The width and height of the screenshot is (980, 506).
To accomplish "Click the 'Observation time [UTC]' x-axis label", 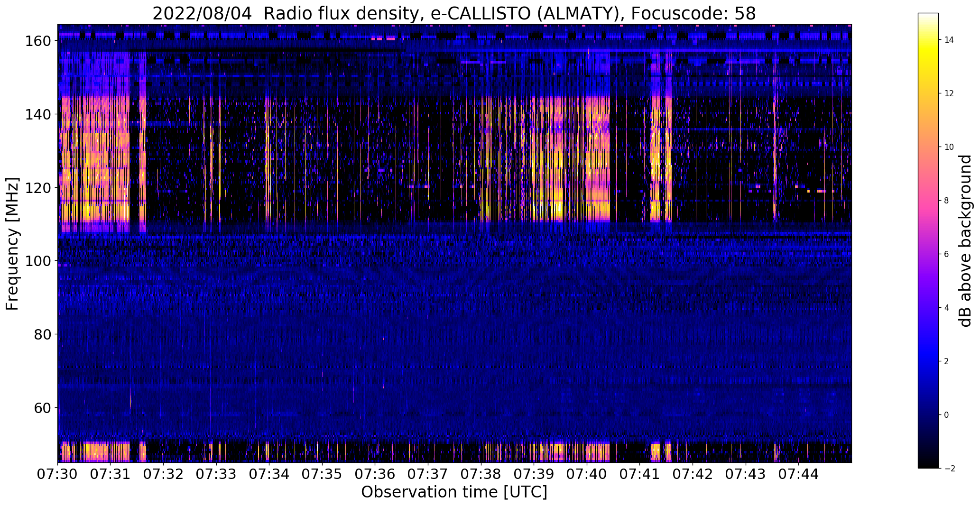I will pyautogui.click(x=454, y=492).
